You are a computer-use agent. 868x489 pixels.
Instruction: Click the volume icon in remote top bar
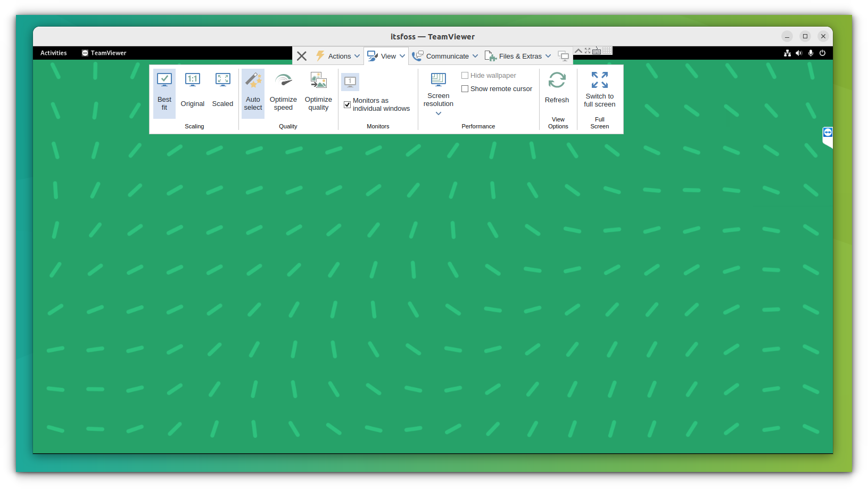coord(799,53)
